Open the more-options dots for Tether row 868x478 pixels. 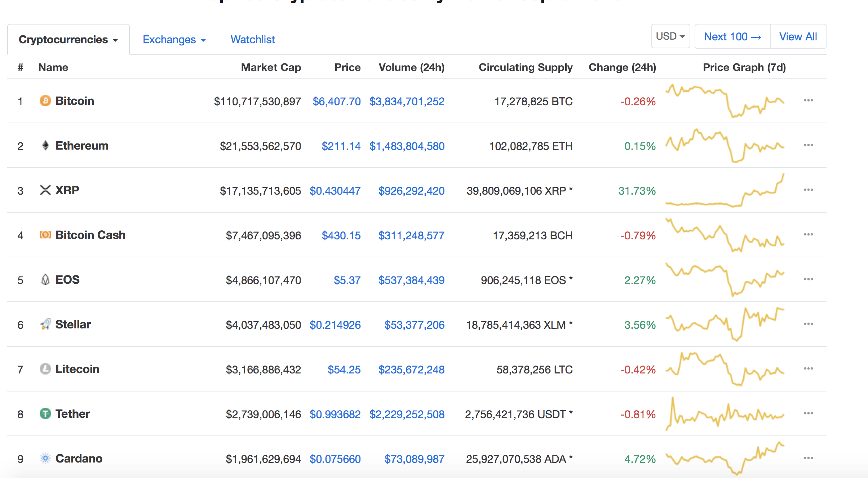coord(808,413)
